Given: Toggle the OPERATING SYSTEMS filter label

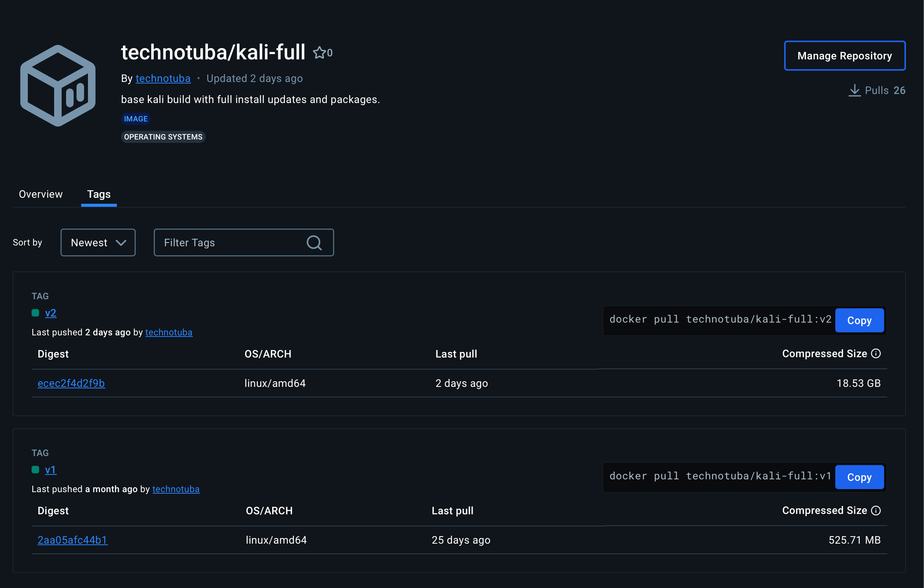Looking at the screenshot, I should 164,137.
